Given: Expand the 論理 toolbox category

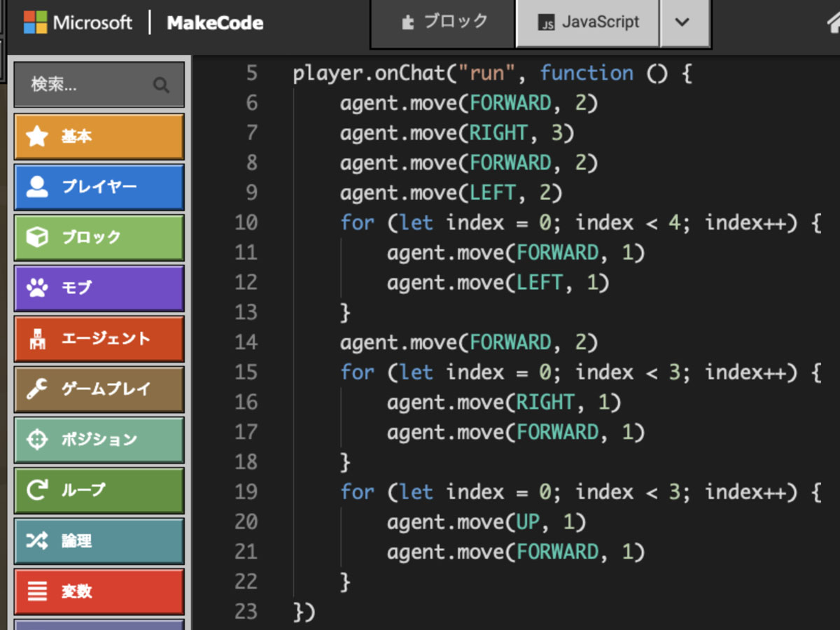Looking at the screenshot, I should coord(99,541).
